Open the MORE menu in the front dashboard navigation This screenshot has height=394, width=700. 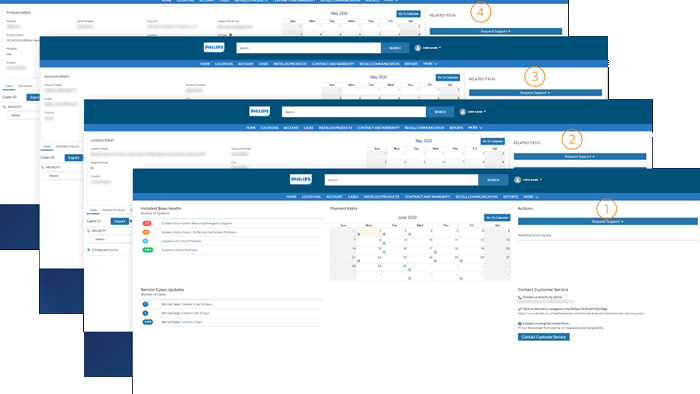tap(530, 196)
